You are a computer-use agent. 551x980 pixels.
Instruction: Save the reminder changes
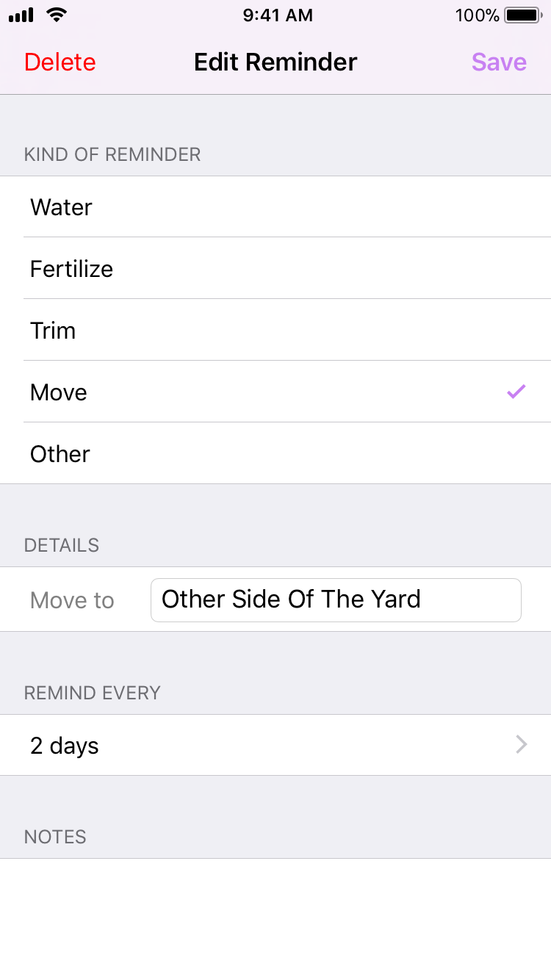click(499, 62)
